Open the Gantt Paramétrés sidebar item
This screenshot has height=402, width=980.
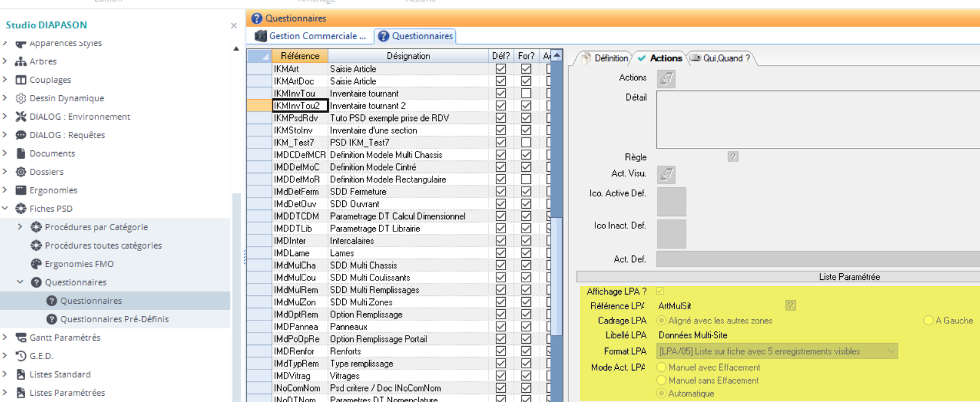click(65, 338)
